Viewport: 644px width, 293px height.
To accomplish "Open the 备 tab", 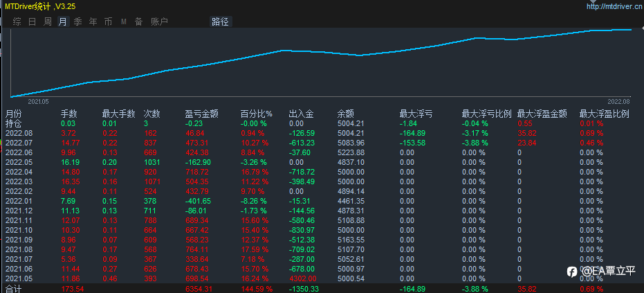I will [139, 21].
